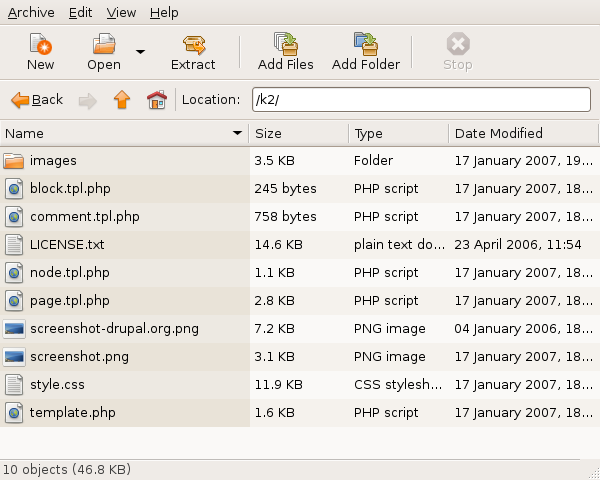Expand the Open recent archives dropdown arrow

tap(140, 52)
